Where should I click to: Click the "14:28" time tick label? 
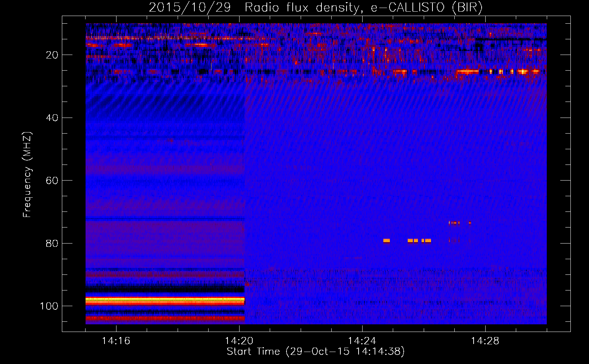click(485, 341)
